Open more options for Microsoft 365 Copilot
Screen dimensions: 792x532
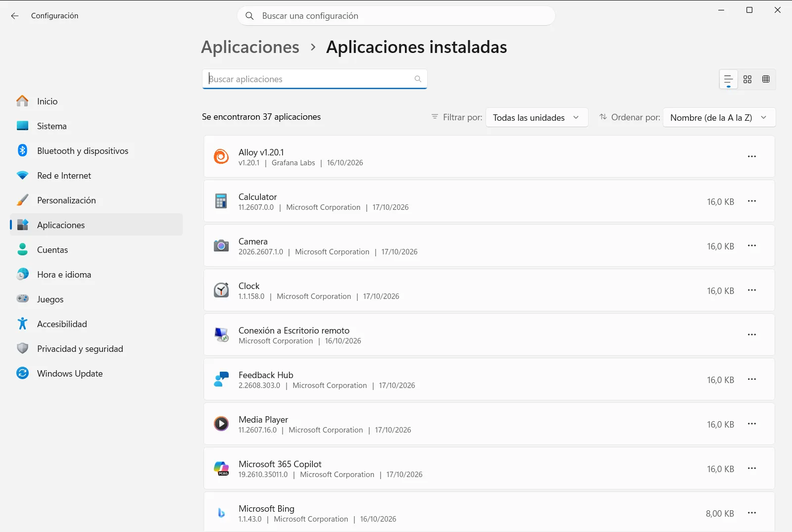point(752,468)
